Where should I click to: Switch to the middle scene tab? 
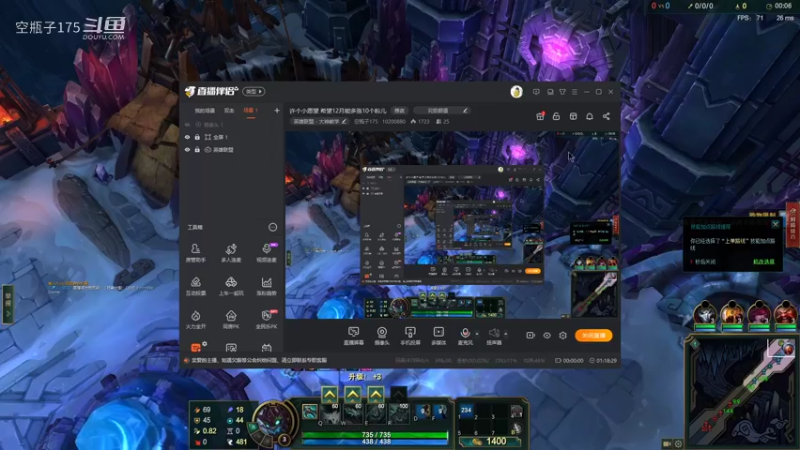point(229,111)
